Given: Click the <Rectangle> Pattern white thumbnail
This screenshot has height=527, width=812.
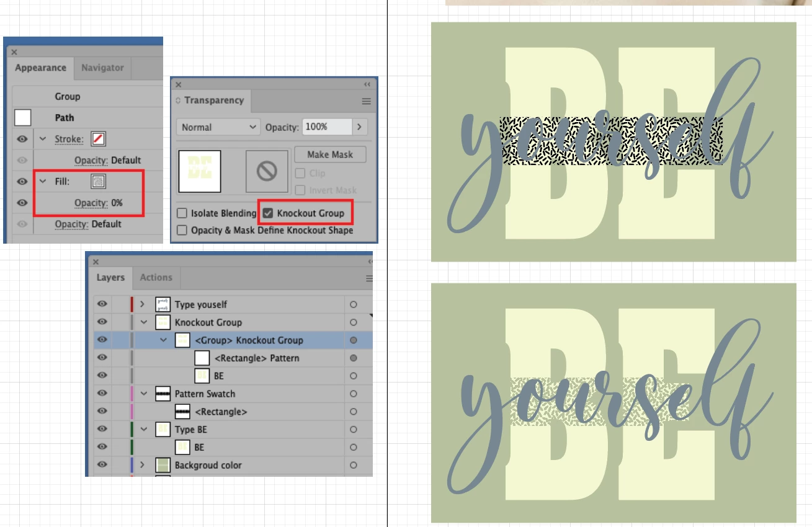Looking at the screenshot, I should point(202,358).
